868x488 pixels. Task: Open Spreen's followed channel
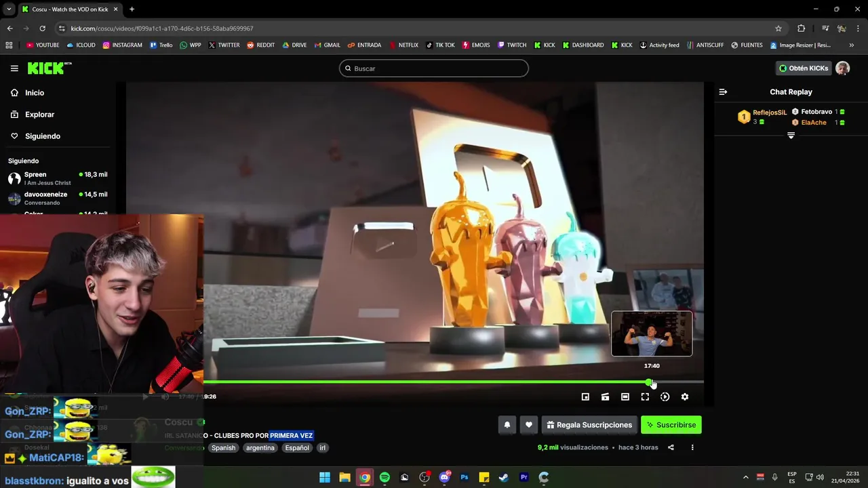point(58,178)
